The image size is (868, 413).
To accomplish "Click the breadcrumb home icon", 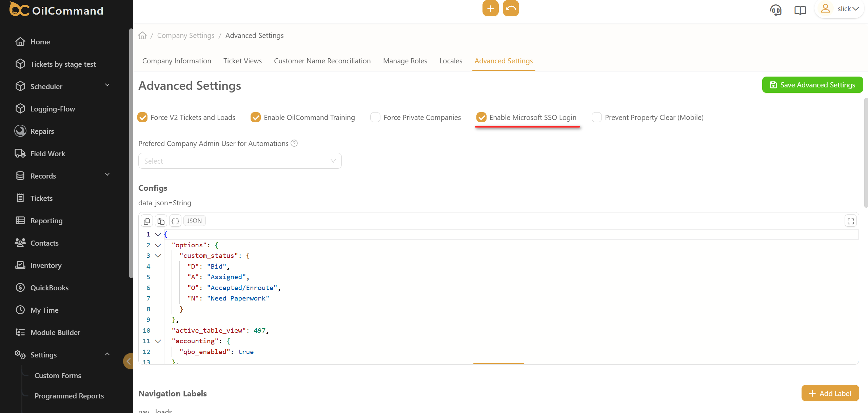I will (142, 36).
